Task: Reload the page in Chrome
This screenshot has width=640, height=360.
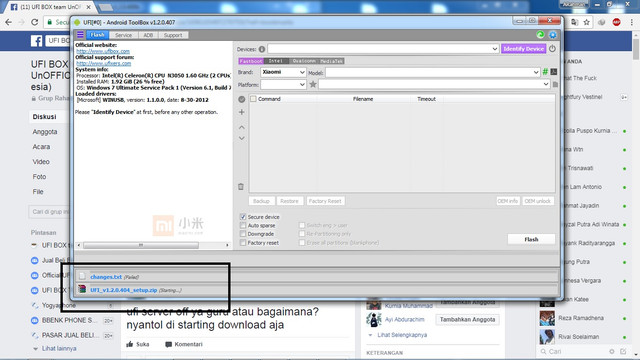Action: [x=35, y=22]
